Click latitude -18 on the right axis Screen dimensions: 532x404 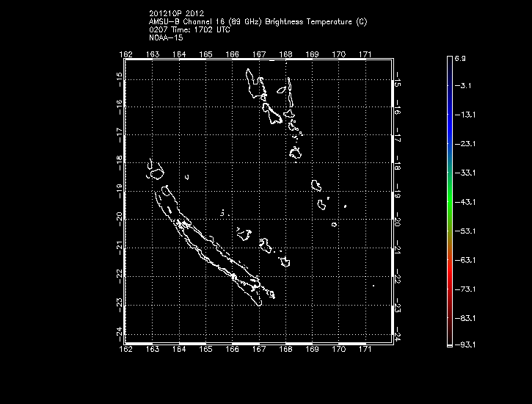click(x=398, y=163)
